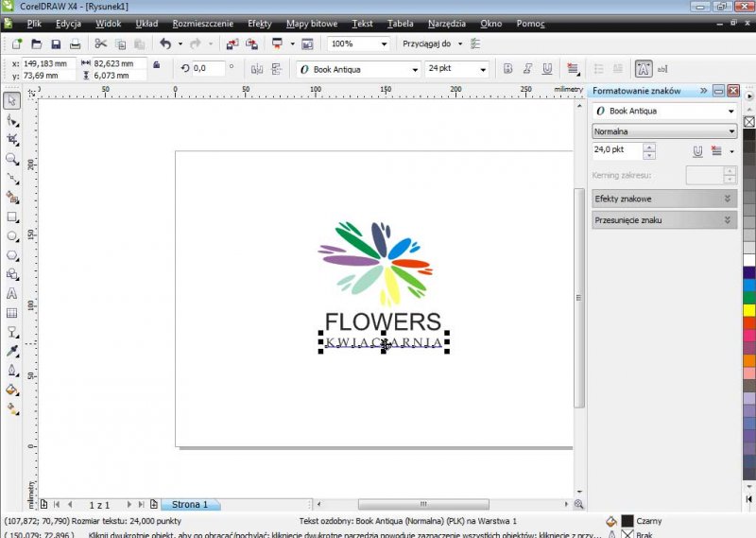
Task: Select the Table tool
Action: 12,313
